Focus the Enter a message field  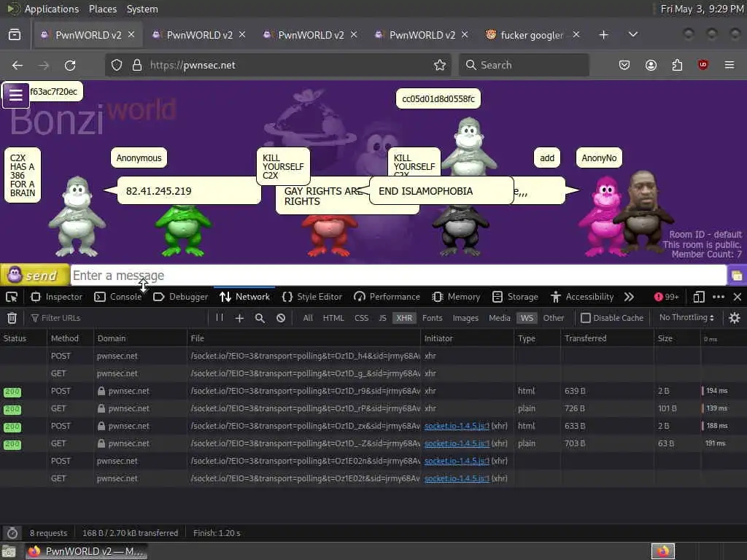(x=398, y=275)
